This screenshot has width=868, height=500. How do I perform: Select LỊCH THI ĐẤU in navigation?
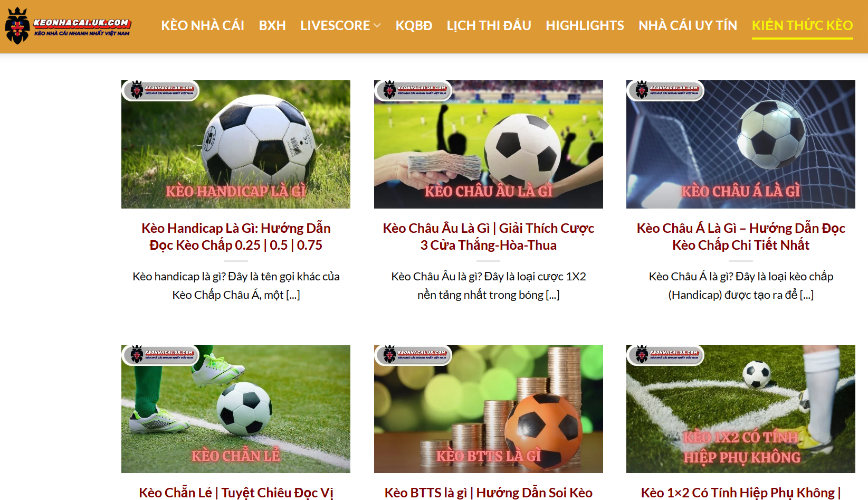(x=489, y=25)
